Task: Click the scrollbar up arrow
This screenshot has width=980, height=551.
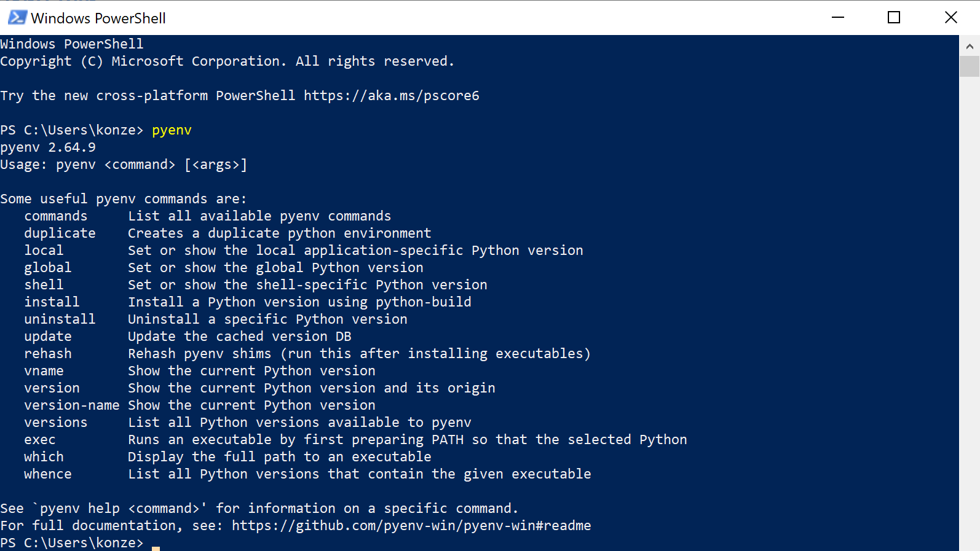Action: [x=970, y=45]
